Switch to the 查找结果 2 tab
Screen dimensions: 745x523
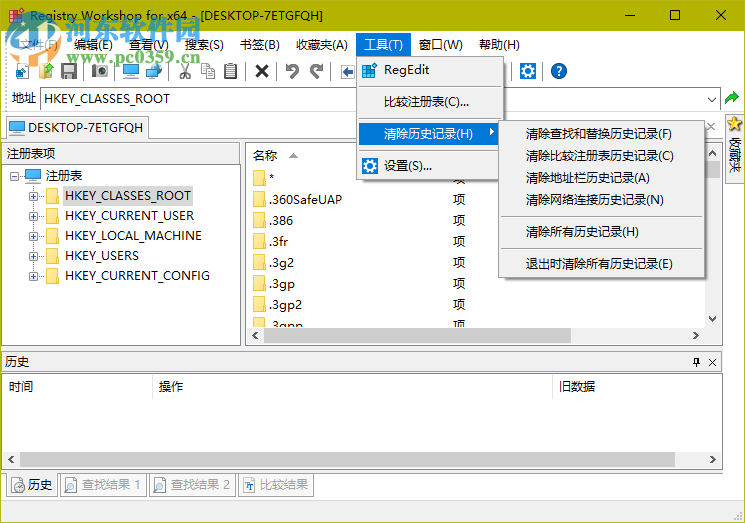pos(192,485)
